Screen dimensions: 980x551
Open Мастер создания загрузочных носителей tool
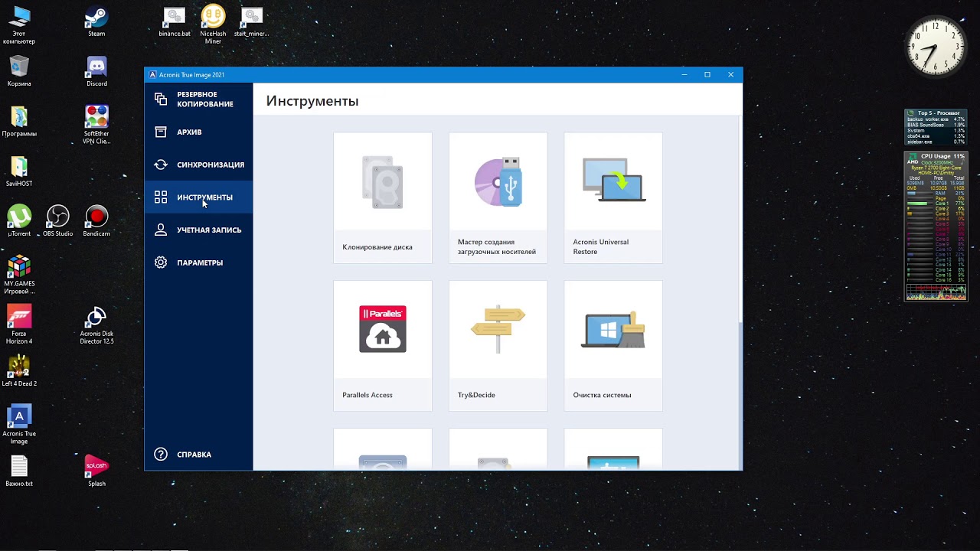[498, 197]
